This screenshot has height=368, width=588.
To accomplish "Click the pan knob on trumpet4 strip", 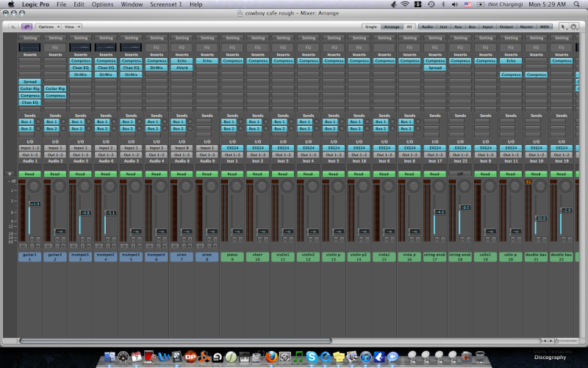I will click(x=160, y=186).
